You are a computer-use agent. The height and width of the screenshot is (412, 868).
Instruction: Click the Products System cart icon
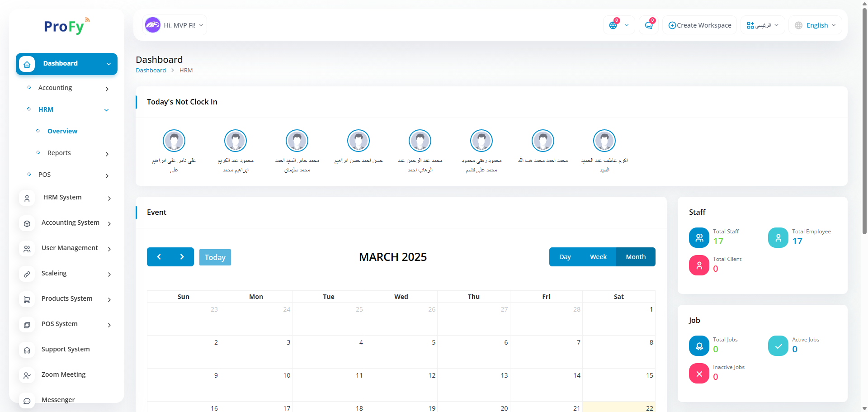click(27, 299)
